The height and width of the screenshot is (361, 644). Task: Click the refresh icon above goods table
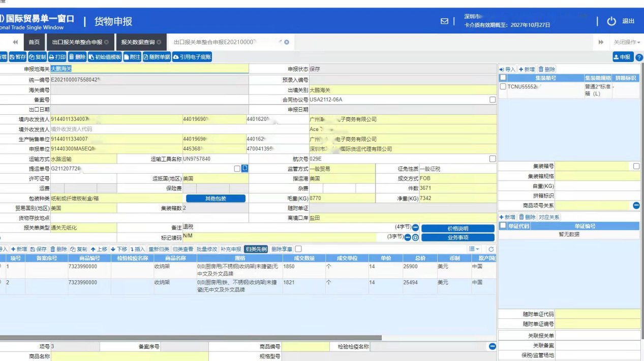point(491,249)
